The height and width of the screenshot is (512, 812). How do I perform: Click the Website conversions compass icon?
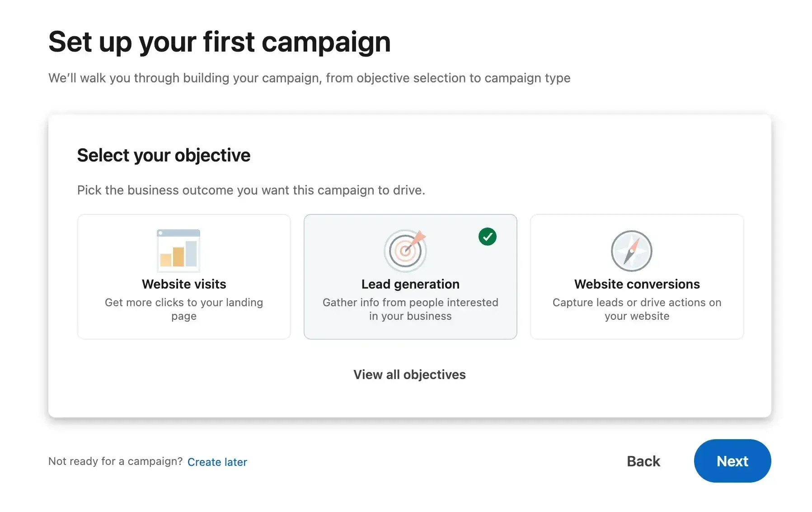coord(631,250)
